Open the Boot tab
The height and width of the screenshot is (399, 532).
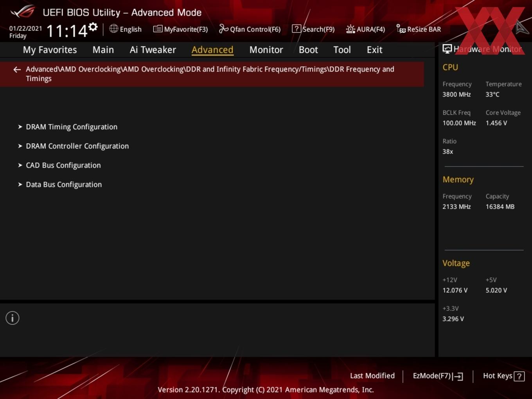(x=308, y=50)
